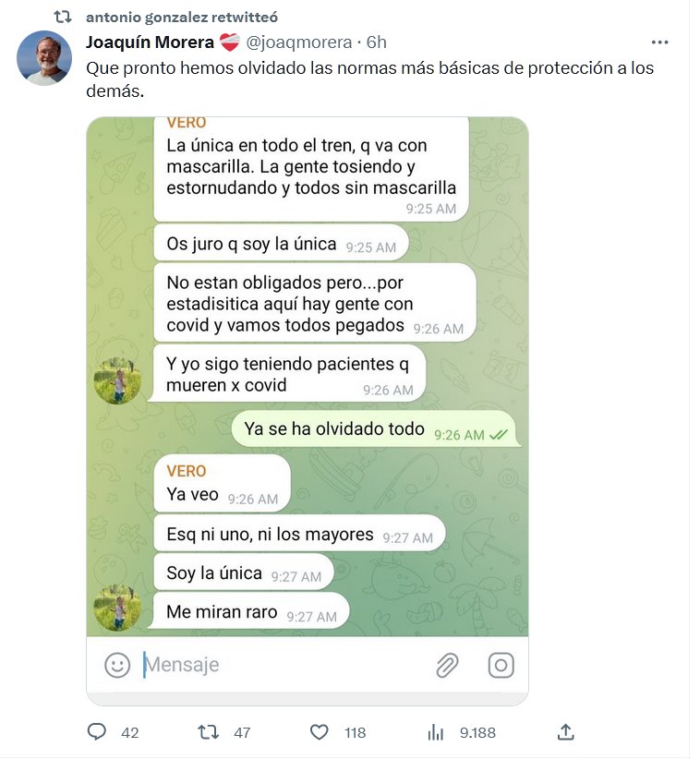The height and width of the screenshot is (759, 700).
Task: Like the tweet with the heart icon
Action: 319,732
